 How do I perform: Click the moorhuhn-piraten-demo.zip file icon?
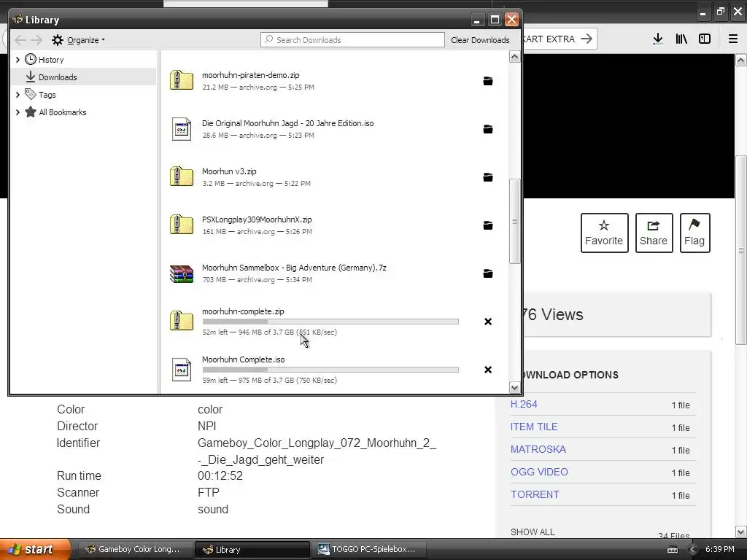[182, 80]
